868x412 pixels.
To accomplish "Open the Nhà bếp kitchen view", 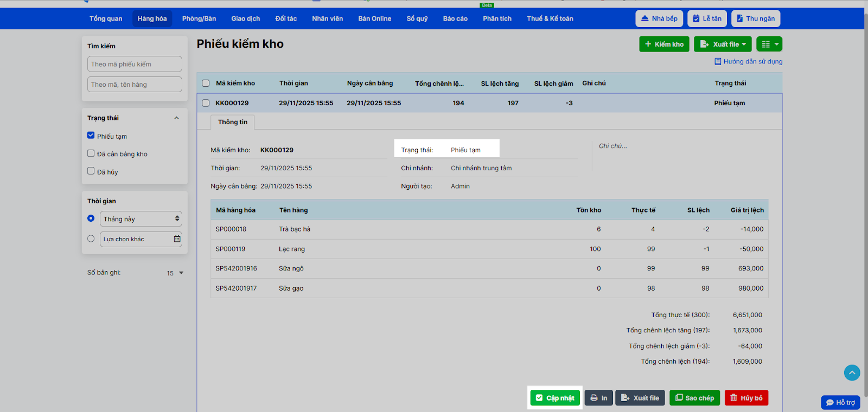I will coord(659,18).
